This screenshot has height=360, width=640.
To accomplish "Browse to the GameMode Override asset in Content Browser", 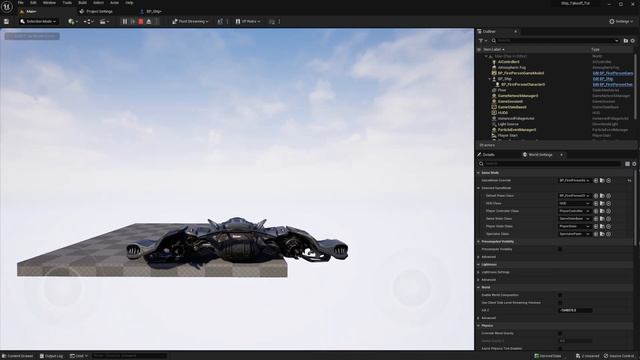I will (602, 180).
